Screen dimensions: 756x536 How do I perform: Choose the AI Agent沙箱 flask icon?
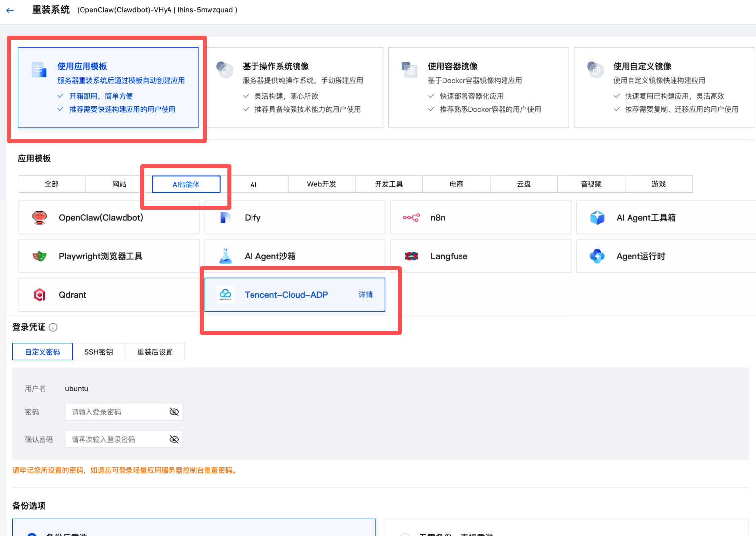[226, 256]
